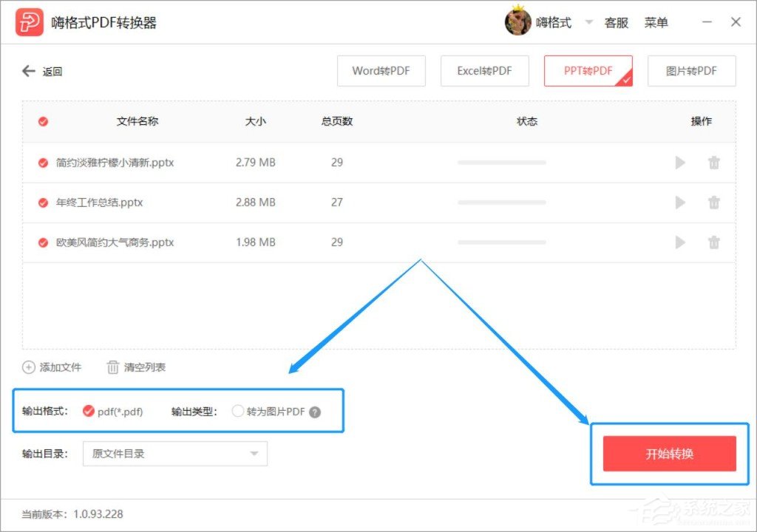Uncheck the 简约淡雅柠檬小清新.pptx checkbox

pos(42,163)
